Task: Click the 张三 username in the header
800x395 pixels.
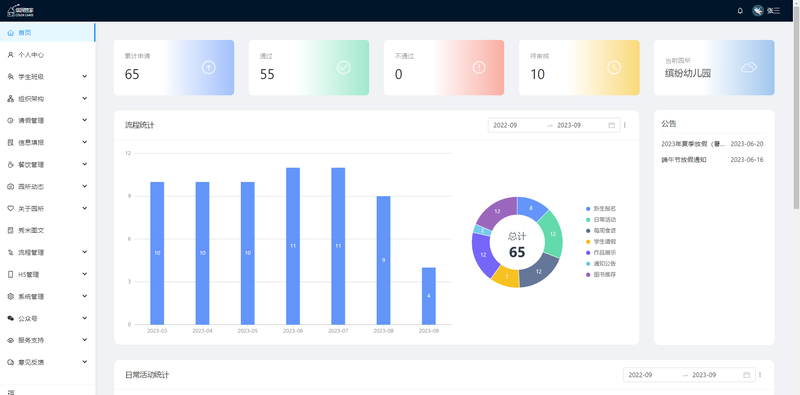Action: pos(773,11)
